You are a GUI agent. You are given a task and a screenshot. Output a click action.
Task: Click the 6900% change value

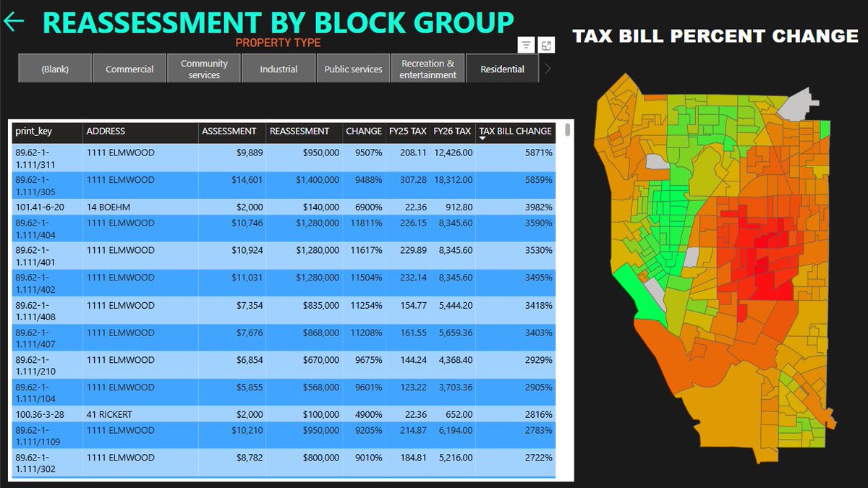point(369,207)
